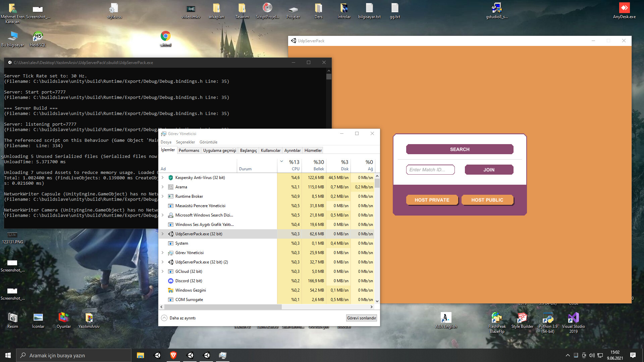This screenshot has width=644, height=362.
Task: Switch to the Performans tab
Action: 189,150
